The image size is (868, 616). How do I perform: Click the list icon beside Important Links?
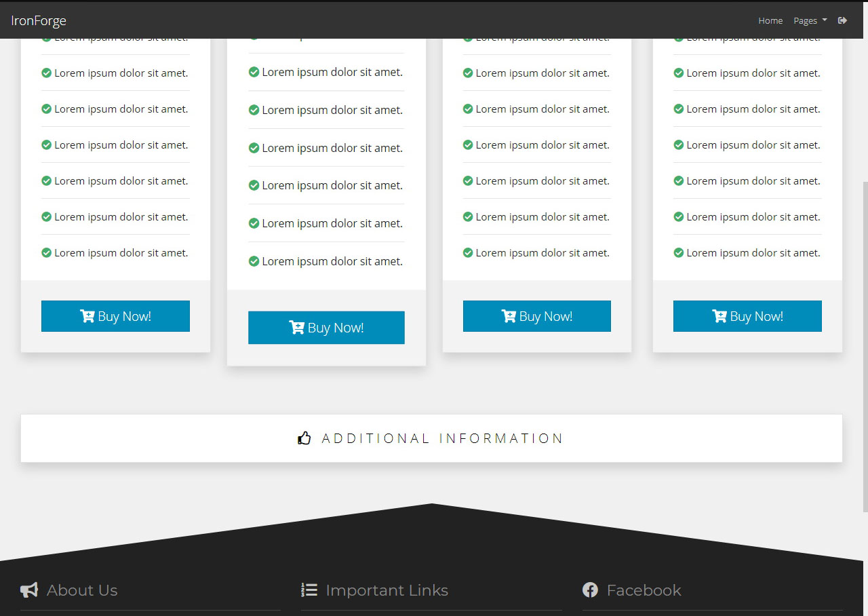[309, 590]
